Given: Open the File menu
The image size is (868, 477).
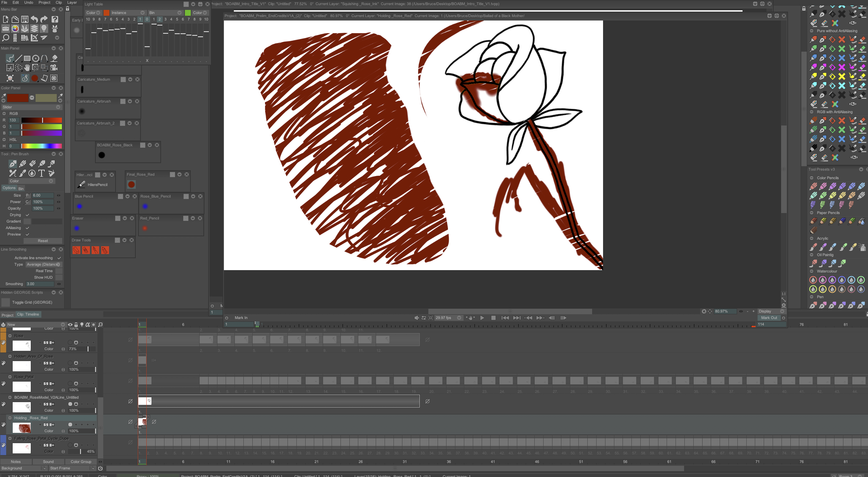Looking at the screenshot, I should point(4,2).
